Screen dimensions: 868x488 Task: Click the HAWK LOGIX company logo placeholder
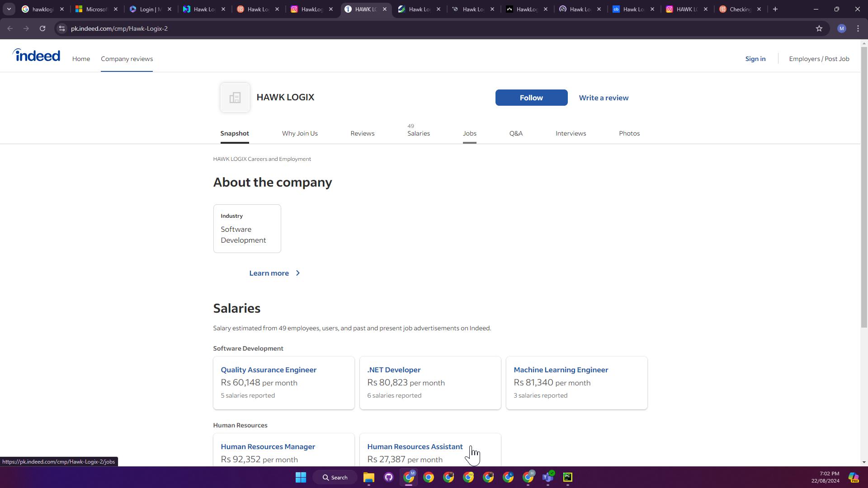(x=235, y=98)
